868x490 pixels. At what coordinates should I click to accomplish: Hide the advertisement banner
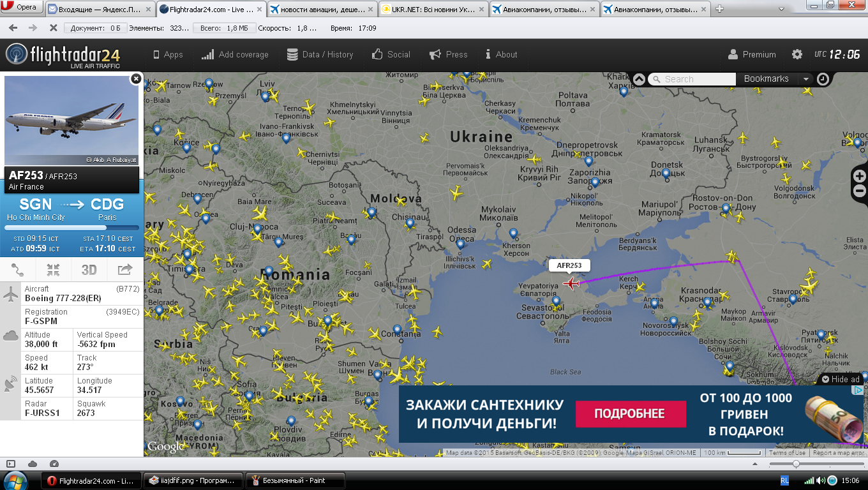click(841, 379)
